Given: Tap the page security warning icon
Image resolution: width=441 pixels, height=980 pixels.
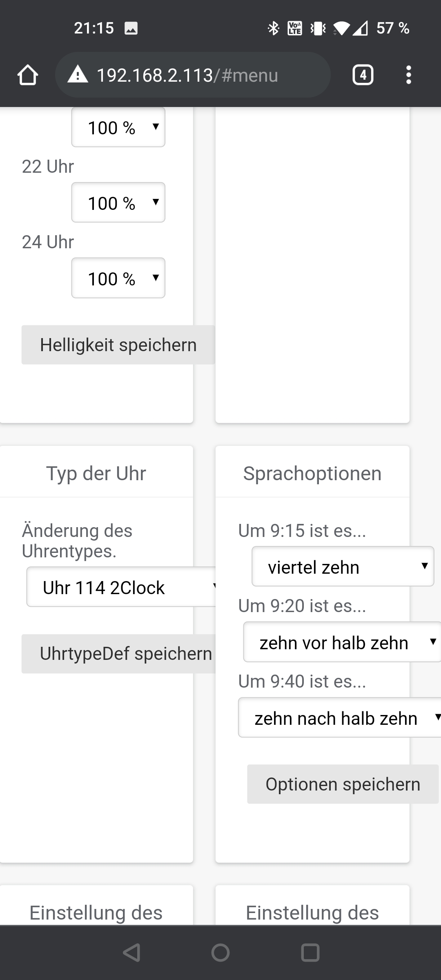Looking at the screenshot, I should coord(78,75).
